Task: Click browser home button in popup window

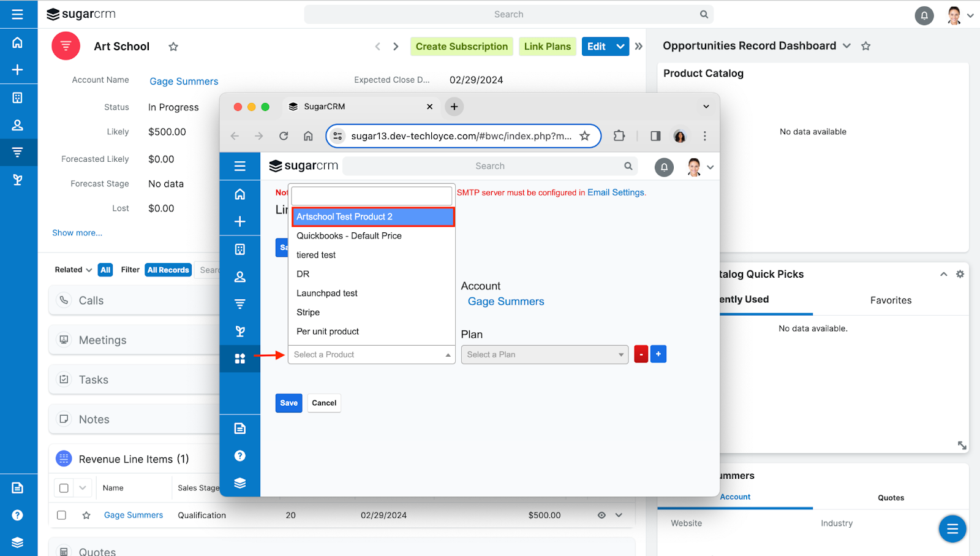Action: tap(308, 136)
